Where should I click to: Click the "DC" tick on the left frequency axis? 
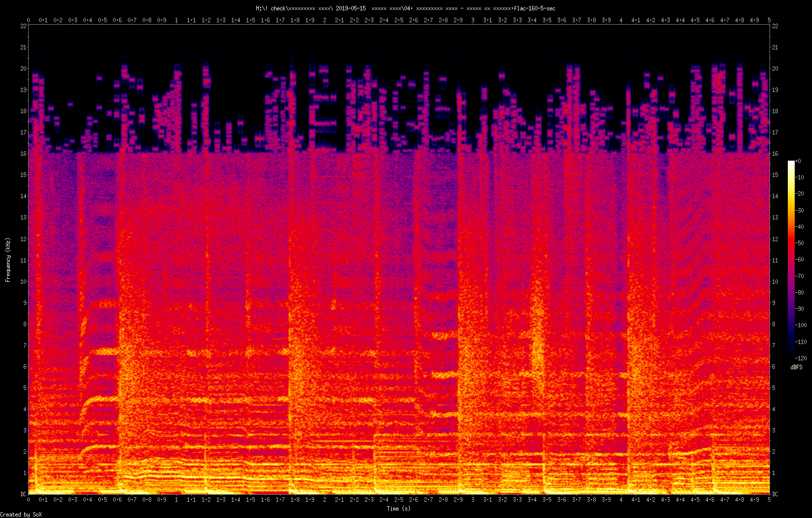pos(23,494)
